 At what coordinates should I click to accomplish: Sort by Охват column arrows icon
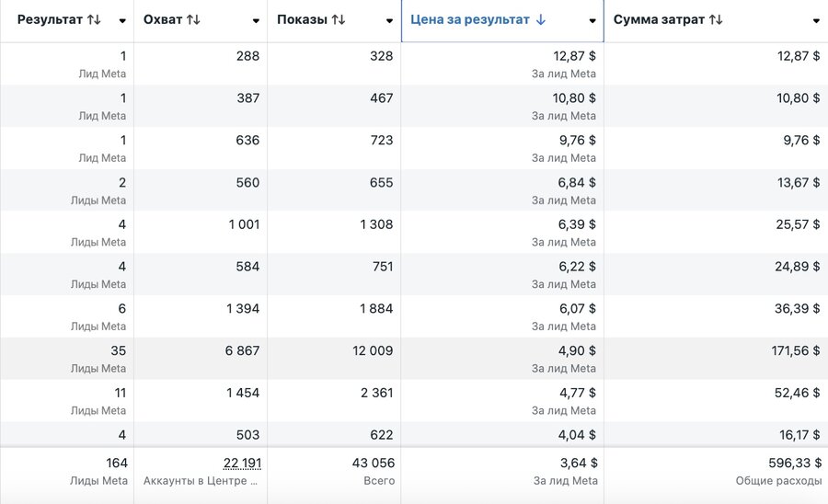click(193, 20)
